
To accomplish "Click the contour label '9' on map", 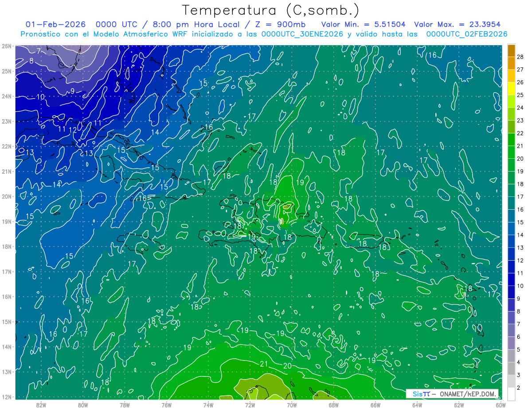I will coord(72,91).
